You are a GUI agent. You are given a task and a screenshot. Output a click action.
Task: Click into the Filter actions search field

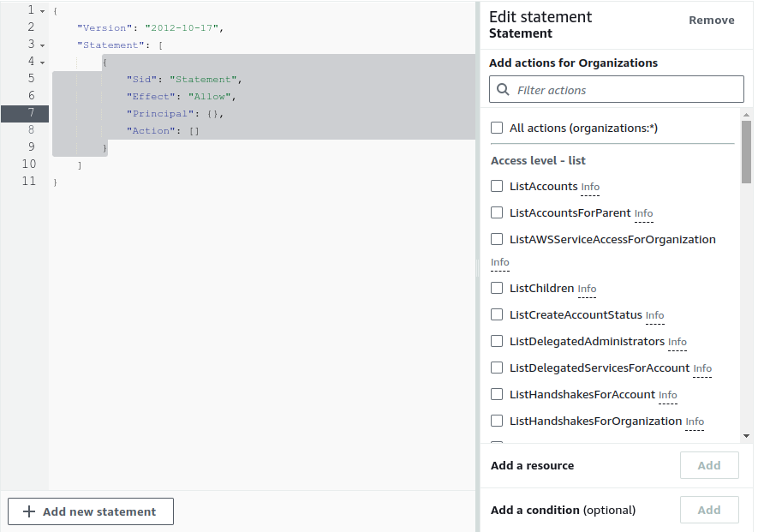point(625,90)
